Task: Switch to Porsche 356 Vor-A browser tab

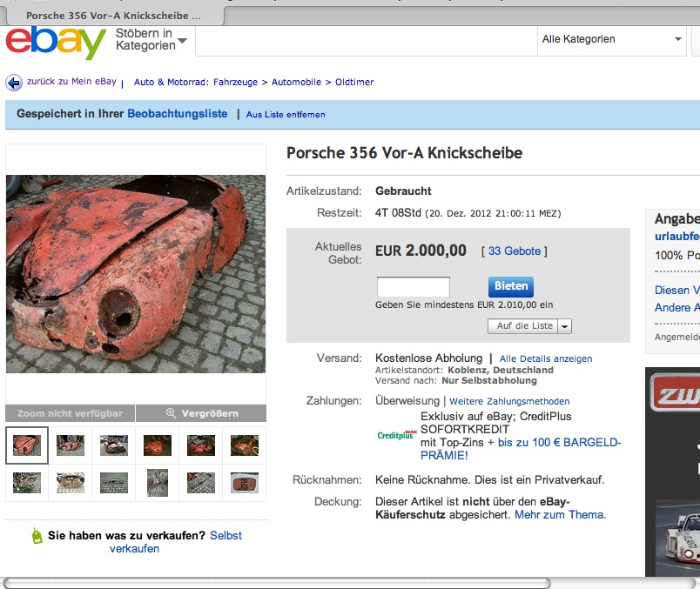Action: click(114, 16)
